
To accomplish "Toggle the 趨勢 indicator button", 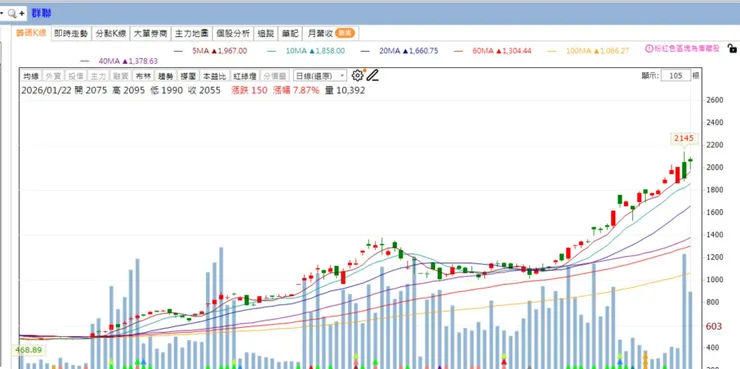I will 165,75.
